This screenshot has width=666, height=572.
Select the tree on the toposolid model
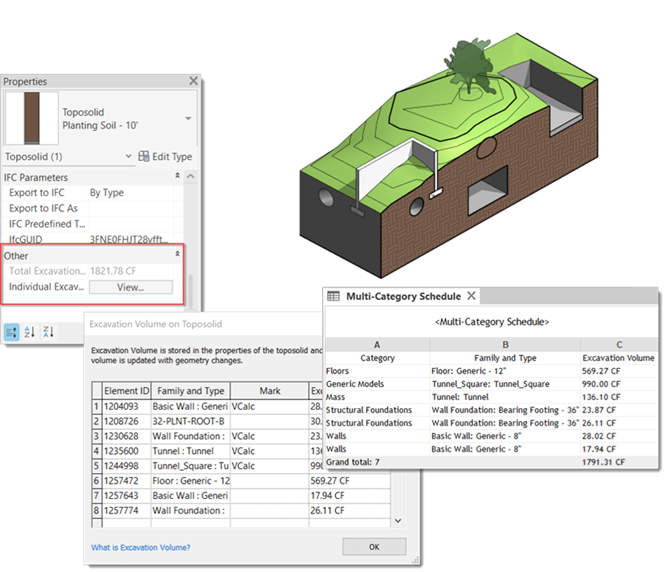(468, 68)
